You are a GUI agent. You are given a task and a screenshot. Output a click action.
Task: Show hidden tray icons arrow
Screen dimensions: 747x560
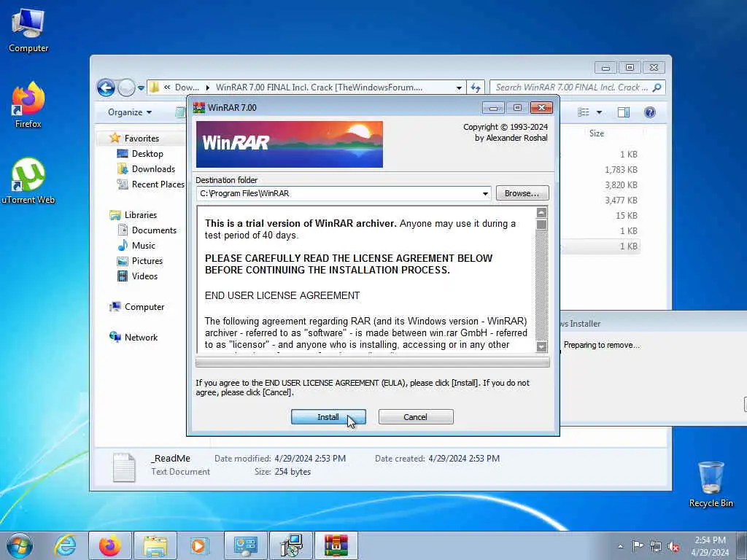[620, 546]
